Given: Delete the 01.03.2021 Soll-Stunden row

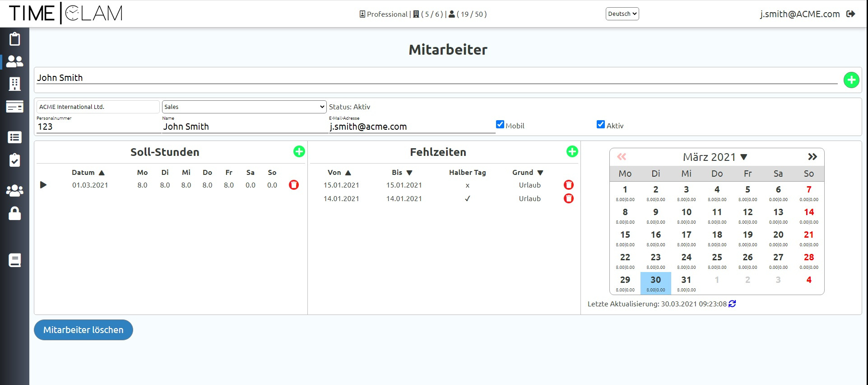Looking at the screenshot, I should pyautogui.click(x=294, y=185).
